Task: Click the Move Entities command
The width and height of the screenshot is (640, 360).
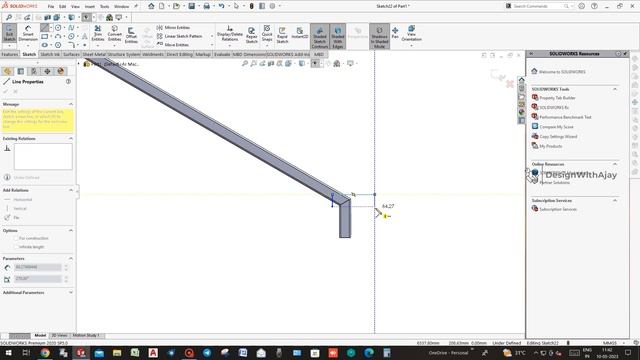Action: point(173,44)
